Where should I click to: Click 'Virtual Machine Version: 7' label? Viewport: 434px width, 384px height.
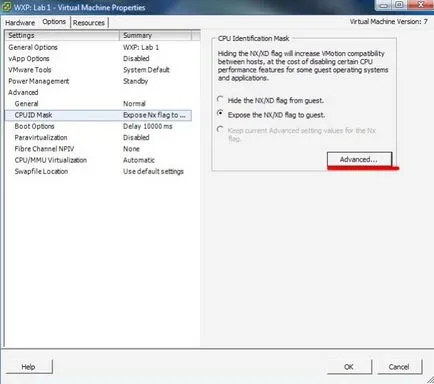[x=388, y=22]
